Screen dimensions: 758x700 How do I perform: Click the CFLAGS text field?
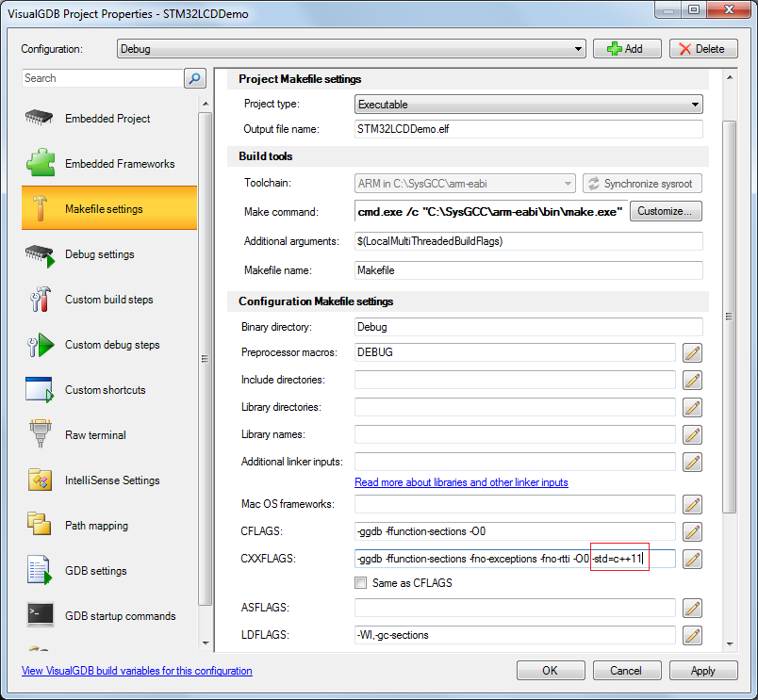pyautogui.click(x=515, y=531)
